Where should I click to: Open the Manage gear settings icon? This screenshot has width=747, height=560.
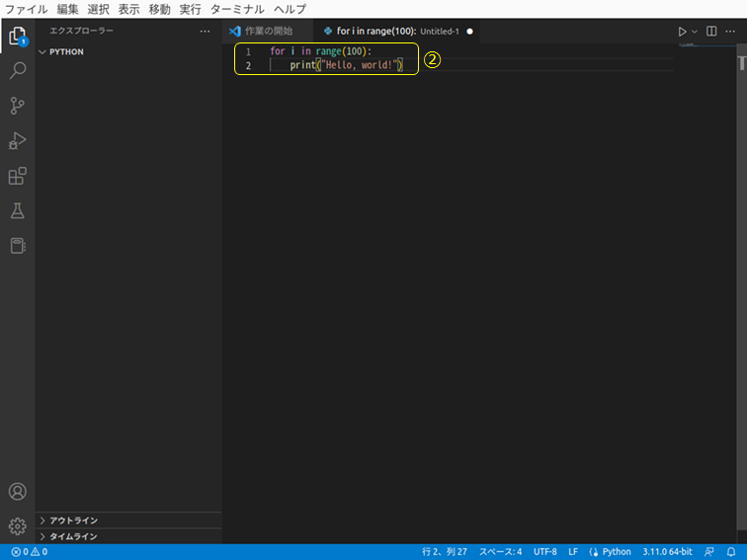click(18, 525)
